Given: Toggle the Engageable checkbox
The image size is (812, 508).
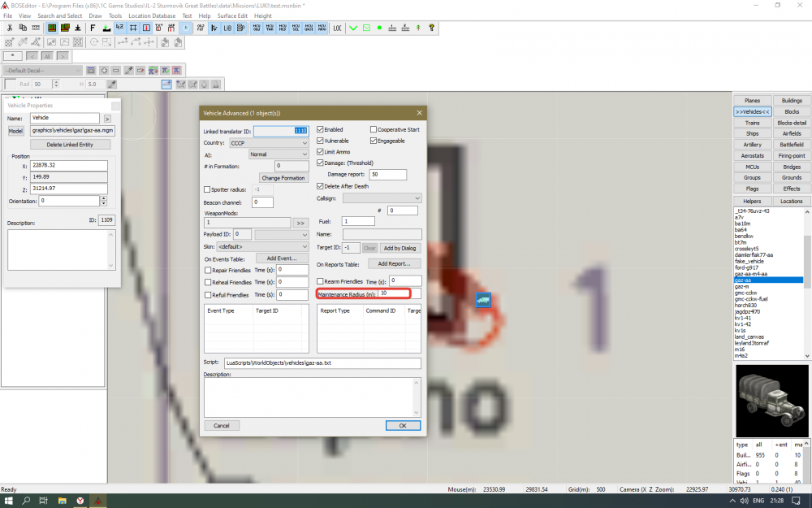Looking at the screenshot, I should tap(374, 141).
